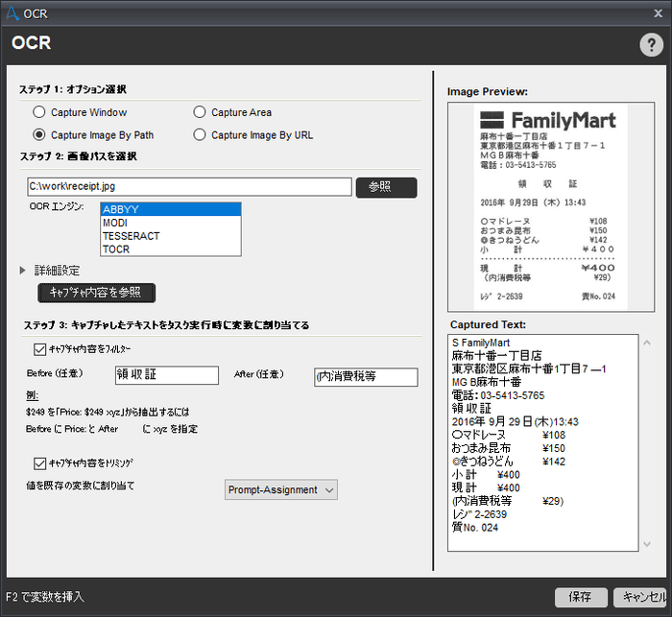Click the image path input field

pos(189,186)
